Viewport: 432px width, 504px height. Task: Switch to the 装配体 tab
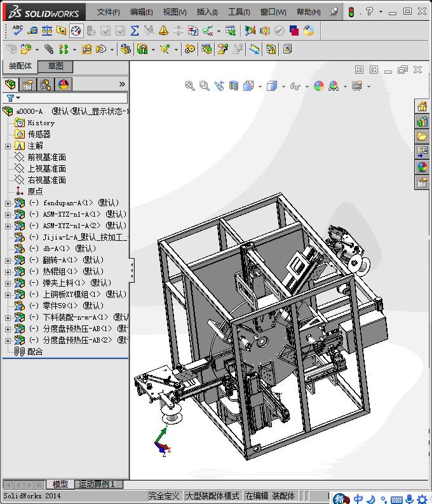(x=20, y=66)
